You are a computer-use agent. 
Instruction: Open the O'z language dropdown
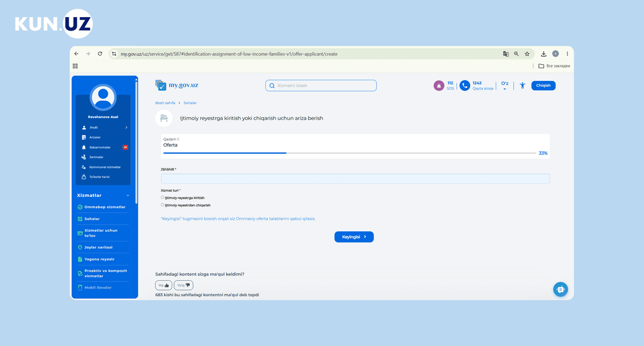[x=504, y=85]
